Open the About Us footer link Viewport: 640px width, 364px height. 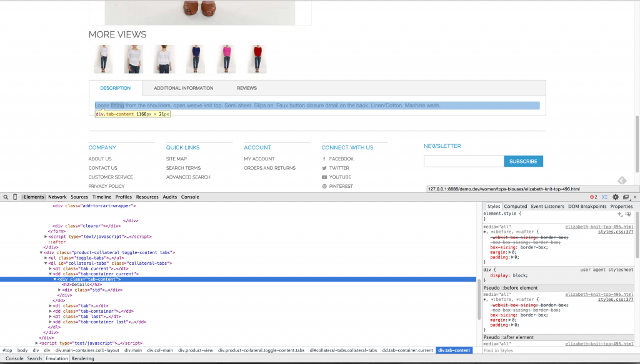(x=100, y=159)
